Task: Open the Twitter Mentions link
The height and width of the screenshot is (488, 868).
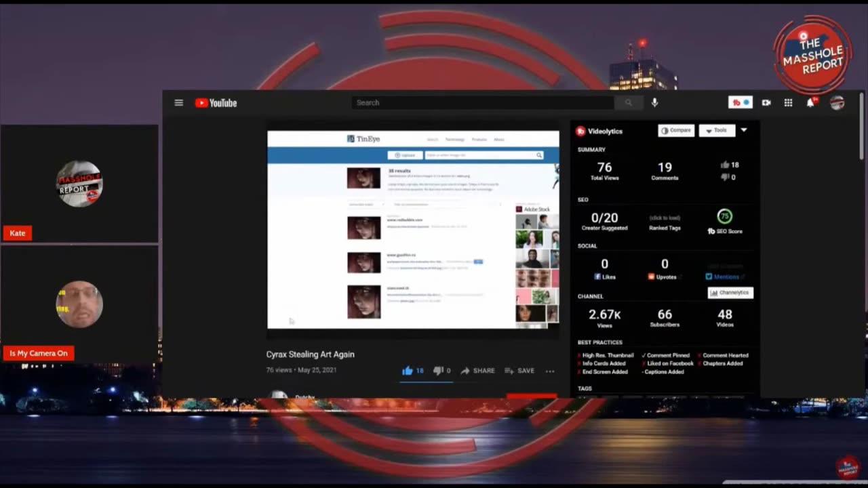Action: [x=725, y=277]
